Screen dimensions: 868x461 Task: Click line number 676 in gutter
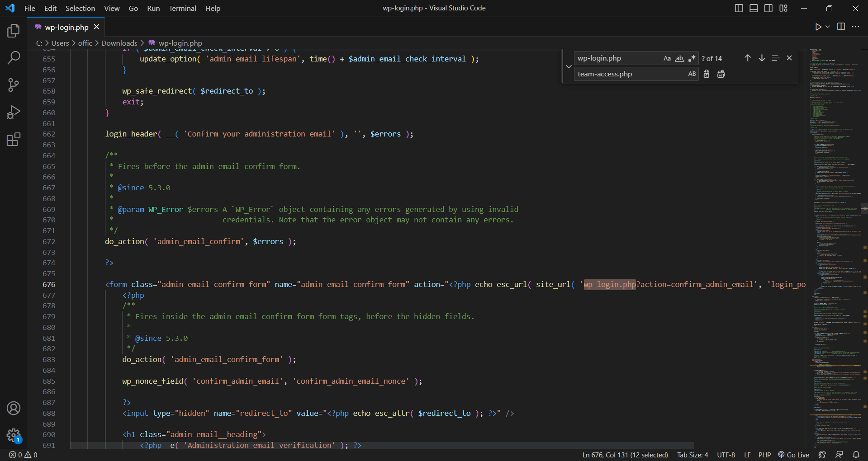coord(49,284)
